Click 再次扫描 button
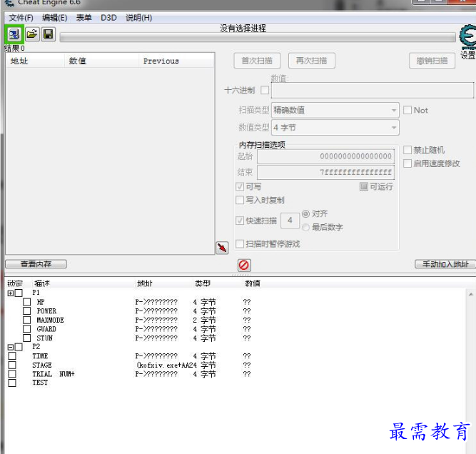The width and height of the screenshot is (476, 454). point(312,61)
